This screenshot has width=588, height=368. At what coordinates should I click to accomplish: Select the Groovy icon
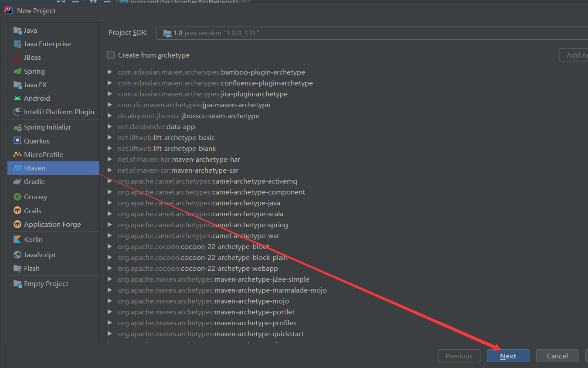pos(17,197)
